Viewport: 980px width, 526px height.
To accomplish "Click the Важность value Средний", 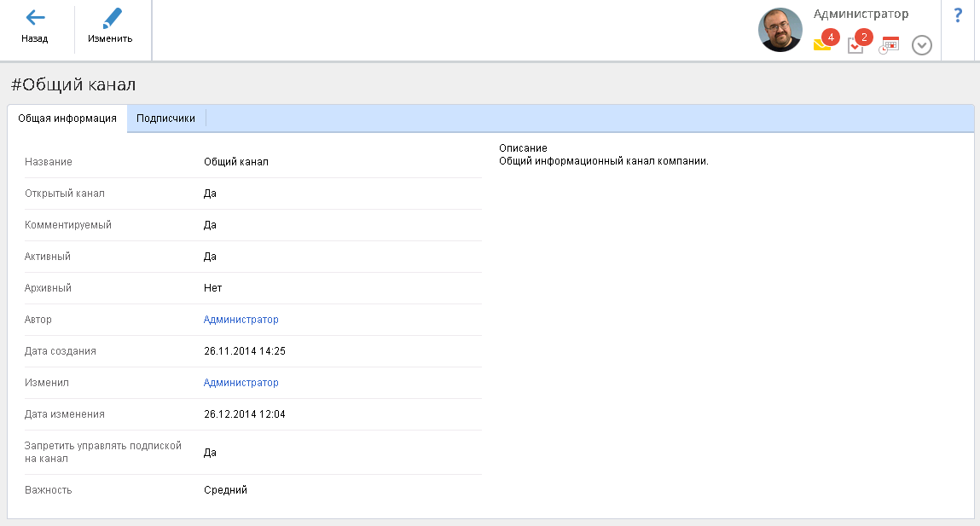I will pyautogui.click(x=225, y=490).
